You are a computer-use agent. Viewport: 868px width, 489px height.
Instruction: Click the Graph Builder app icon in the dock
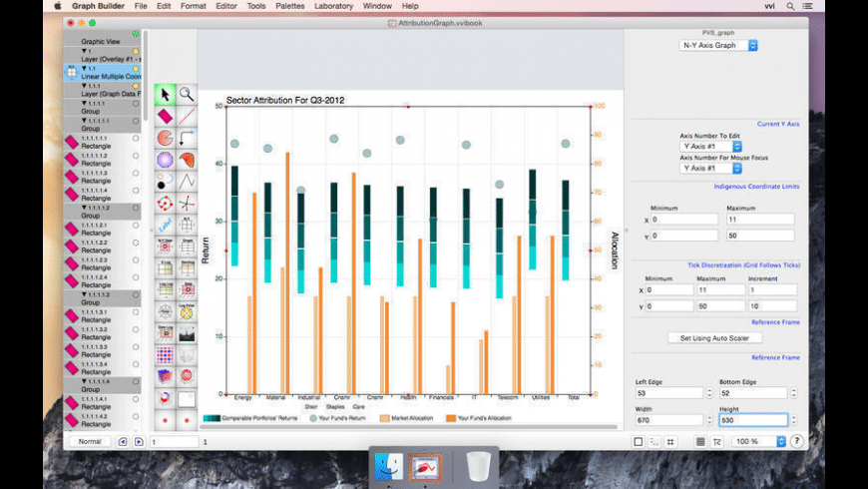coord(425,467)
